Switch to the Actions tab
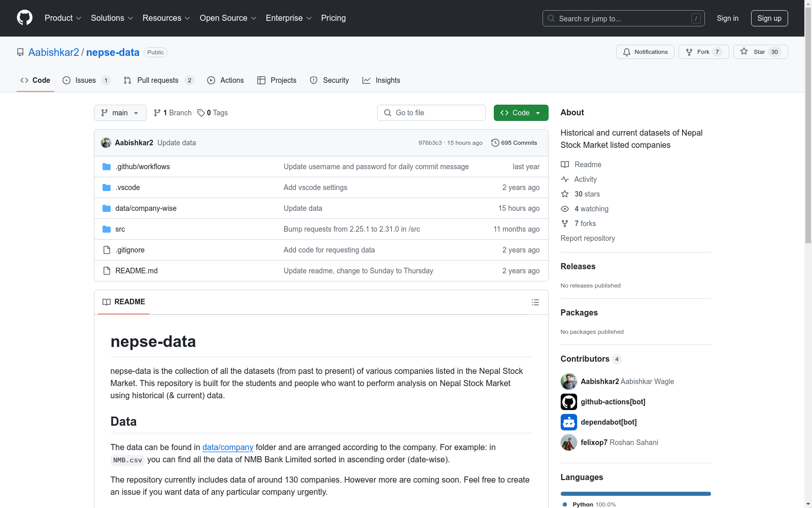 point(225,80)
